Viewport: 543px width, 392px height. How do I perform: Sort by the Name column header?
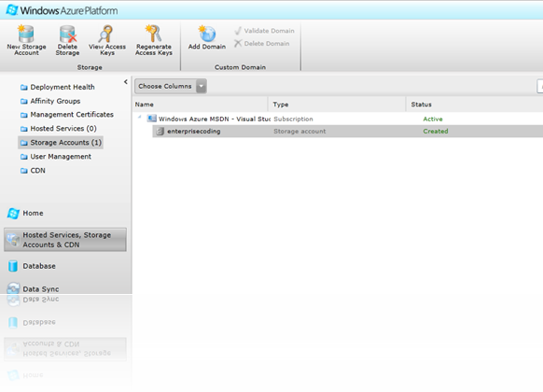point(201,105)
